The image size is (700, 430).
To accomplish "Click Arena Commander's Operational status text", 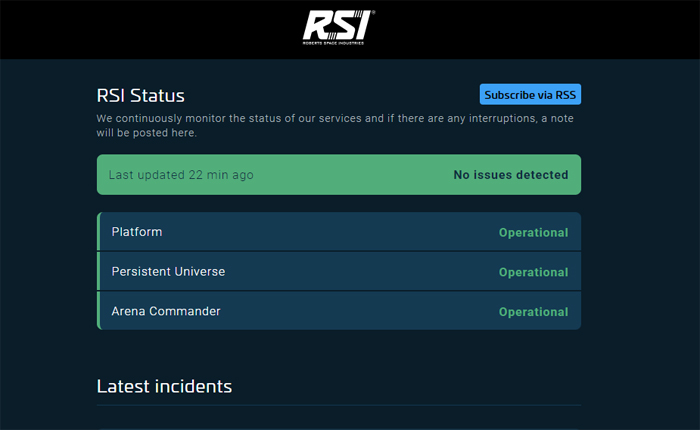I will tap(533, 312).
